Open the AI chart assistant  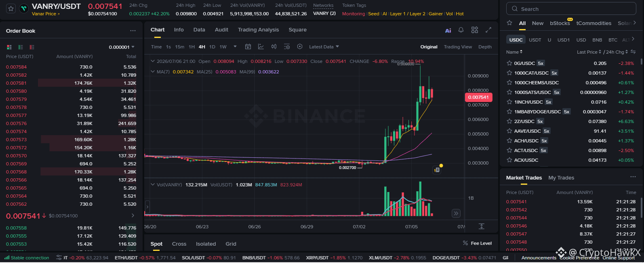(448, 30)
